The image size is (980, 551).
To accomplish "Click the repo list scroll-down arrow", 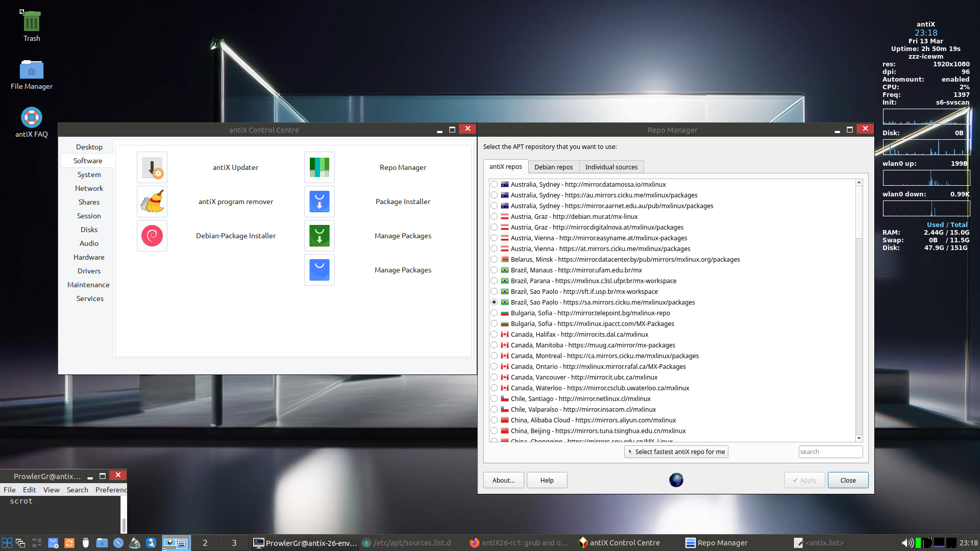I will 859,438.
